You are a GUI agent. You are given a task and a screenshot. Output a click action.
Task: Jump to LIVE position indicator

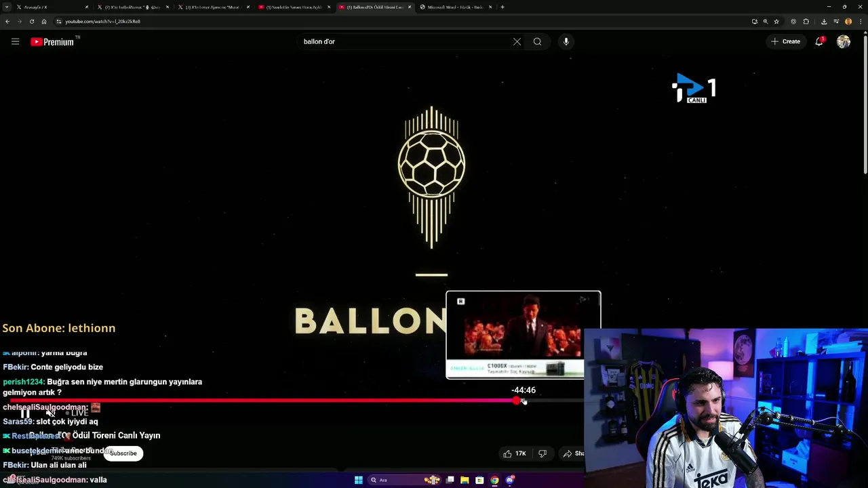[x=77, y=413]
